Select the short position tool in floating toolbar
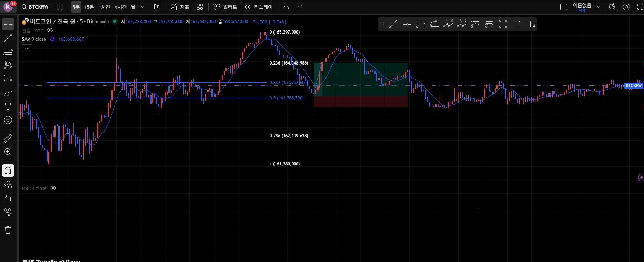The height and width of the screenshot is (262, 644). tap(489, 24)
